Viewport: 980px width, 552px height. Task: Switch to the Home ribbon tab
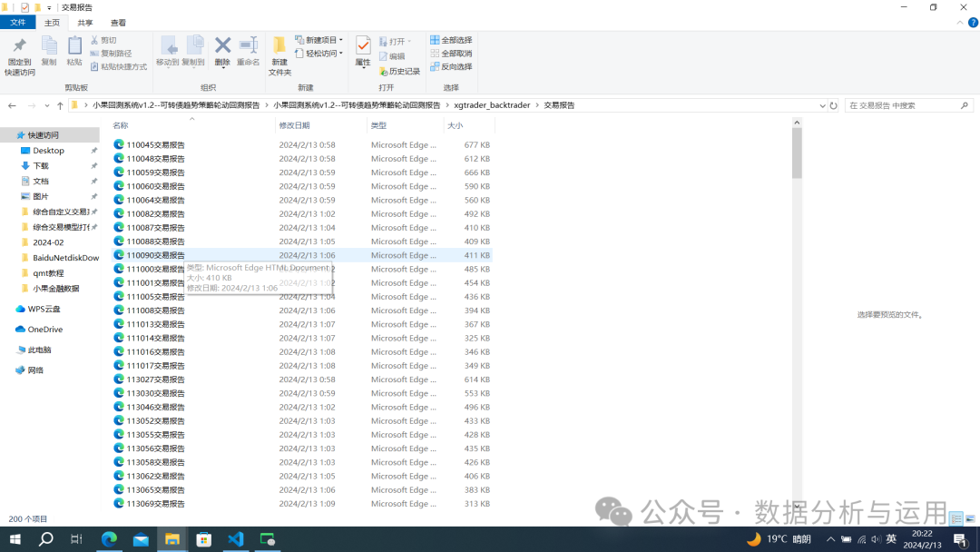coord(52,23)
